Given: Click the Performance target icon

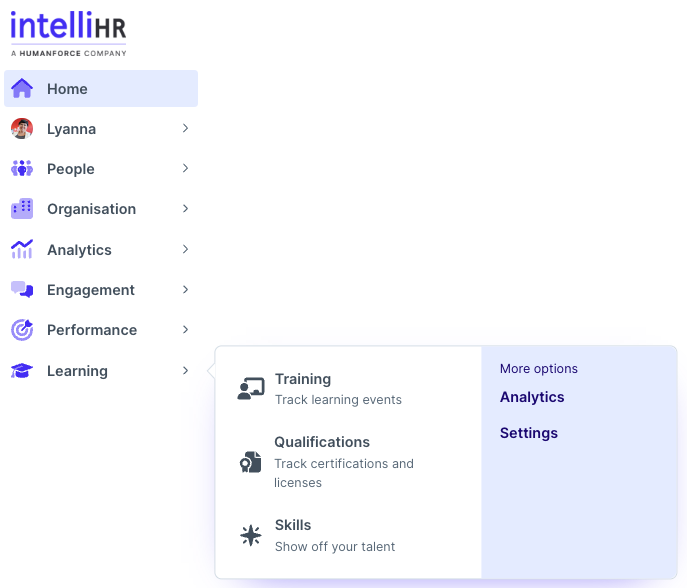Looking at the screenshot, I should click(x=22, y=330).
